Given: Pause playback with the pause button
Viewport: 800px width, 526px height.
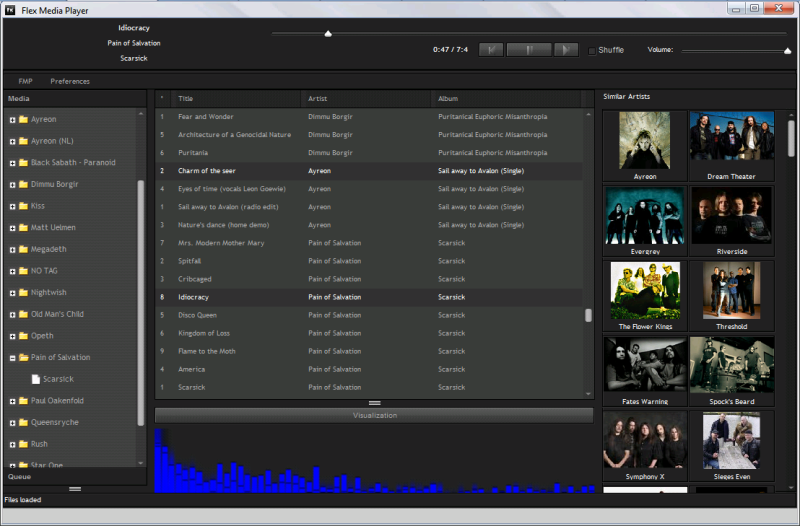Looking at the screenshot, I should pyautogui.click(x=529, y=50).
